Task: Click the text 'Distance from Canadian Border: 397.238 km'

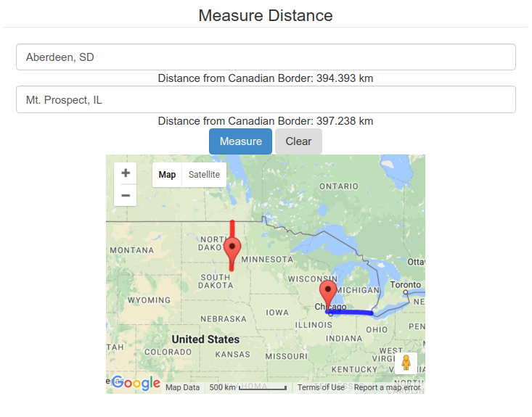Action: click(x=266, y=121)
